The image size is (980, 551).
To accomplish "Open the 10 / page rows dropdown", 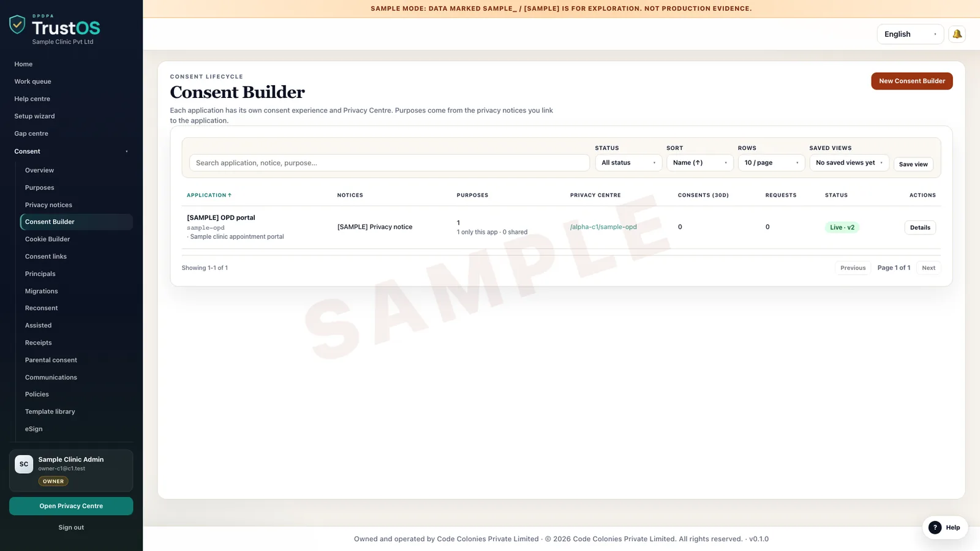I will (771, 163).
